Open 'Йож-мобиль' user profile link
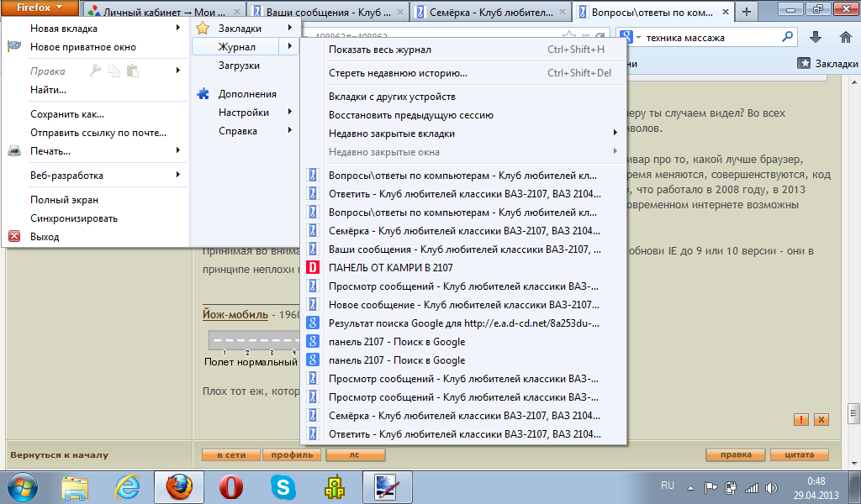 tap(235, 315)
